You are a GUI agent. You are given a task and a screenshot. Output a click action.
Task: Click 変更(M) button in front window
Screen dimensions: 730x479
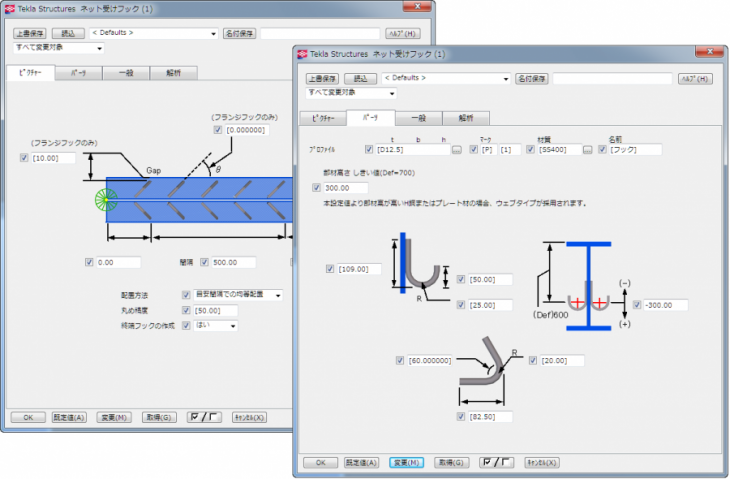tap(406, 462)
